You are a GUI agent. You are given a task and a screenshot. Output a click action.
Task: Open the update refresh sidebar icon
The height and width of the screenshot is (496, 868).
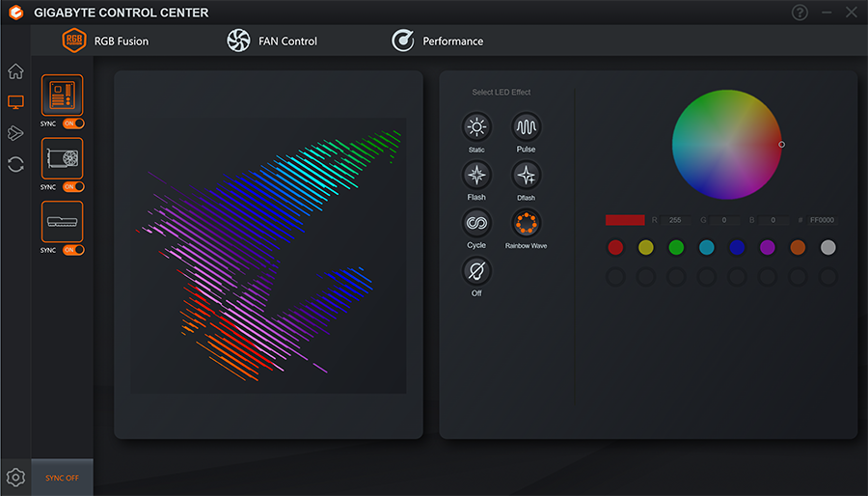15,164
